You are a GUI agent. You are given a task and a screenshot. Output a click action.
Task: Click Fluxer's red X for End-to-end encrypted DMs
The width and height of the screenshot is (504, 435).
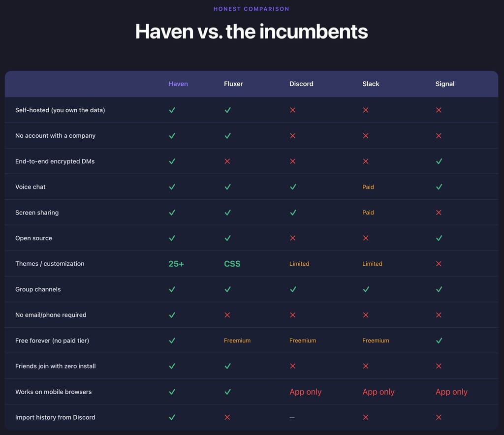tap(227, 161)
